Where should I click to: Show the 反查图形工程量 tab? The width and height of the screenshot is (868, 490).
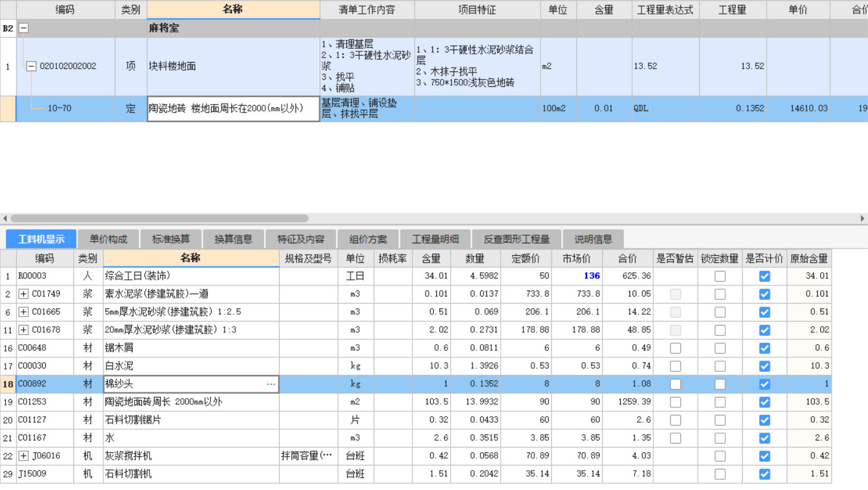point(516,239)
